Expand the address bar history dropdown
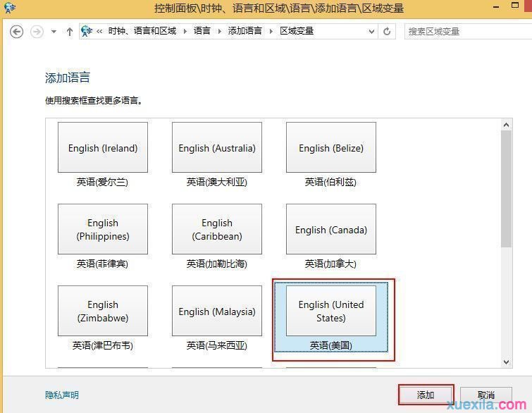The width and height of the screenshot is (532, 413). 371,32
